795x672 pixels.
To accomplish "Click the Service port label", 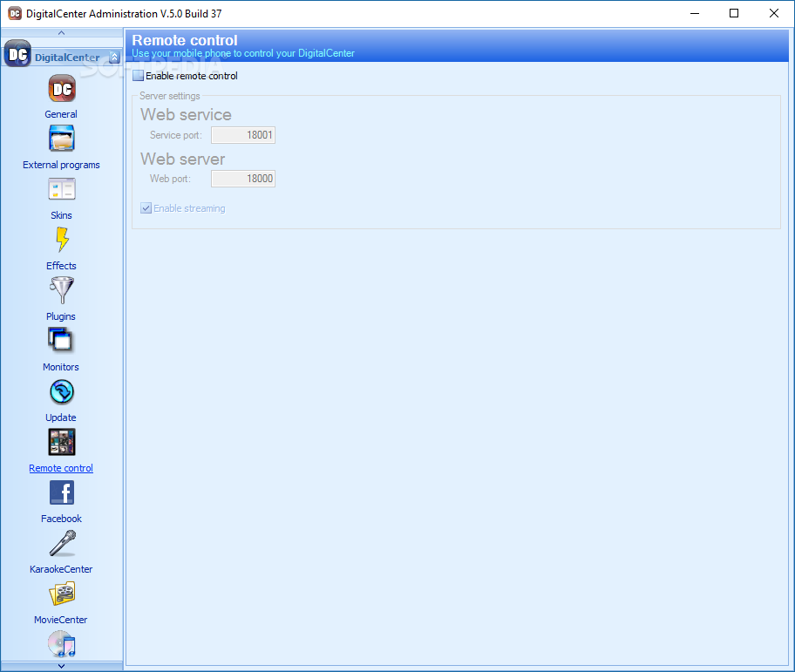I will pyautogui.click(x=175, y=135).
